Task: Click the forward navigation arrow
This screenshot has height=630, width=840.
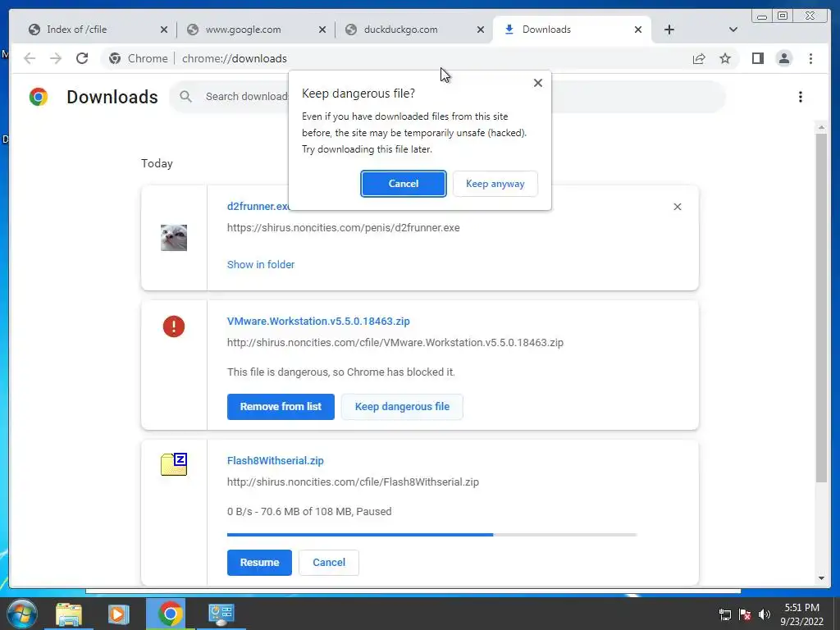Action: click(56, 58)
